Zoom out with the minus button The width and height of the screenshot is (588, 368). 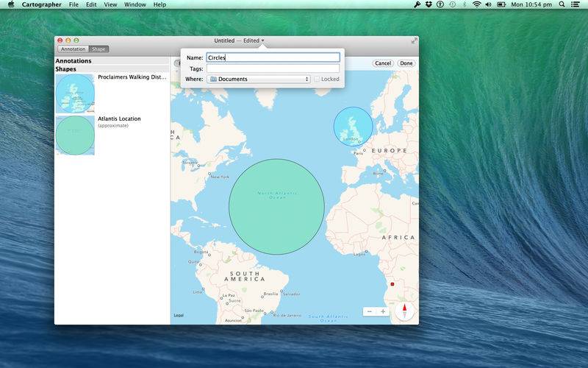pyautogui.click(x=370, y=311)
